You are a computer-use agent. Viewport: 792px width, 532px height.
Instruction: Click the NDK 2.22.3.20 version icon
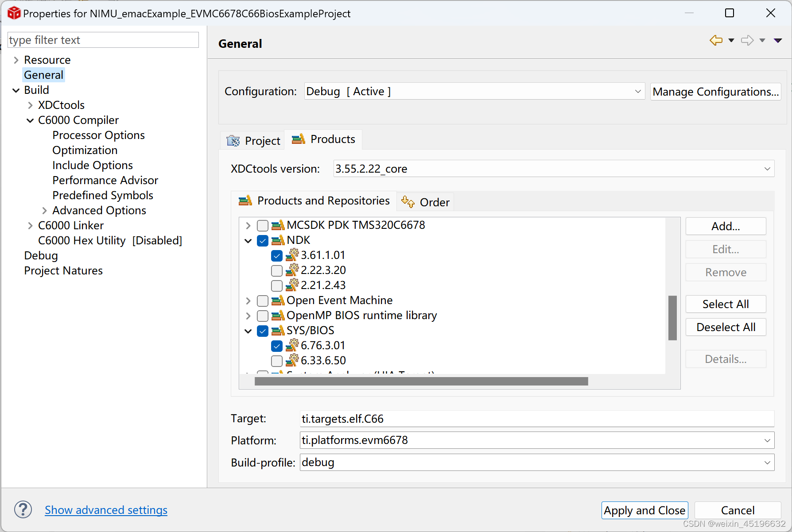[x=292, y=270]
